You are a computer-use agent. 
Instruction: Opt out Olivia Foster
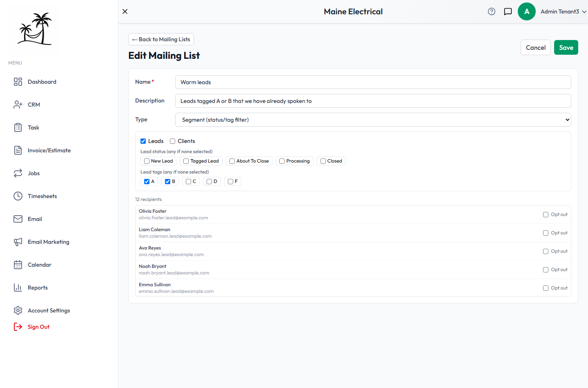(546, 214)
